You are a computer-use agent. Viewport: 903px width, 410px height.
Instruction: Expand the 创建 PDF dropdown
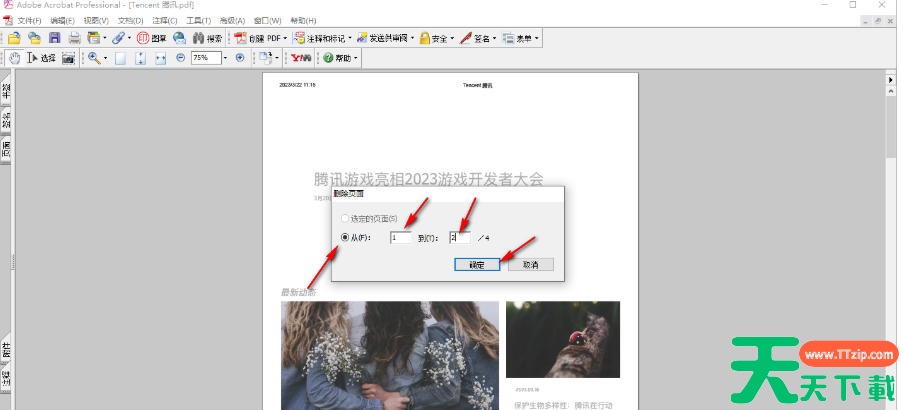coord(286,38)
